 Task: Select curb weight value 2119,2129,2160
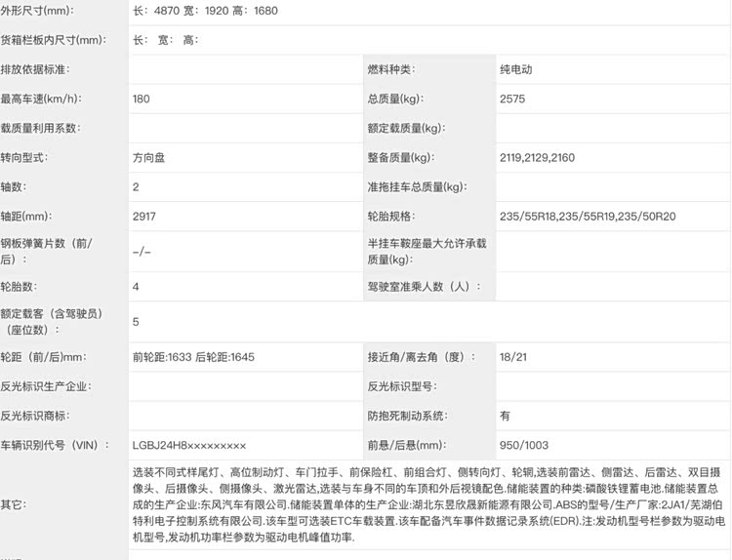[538, 157]
